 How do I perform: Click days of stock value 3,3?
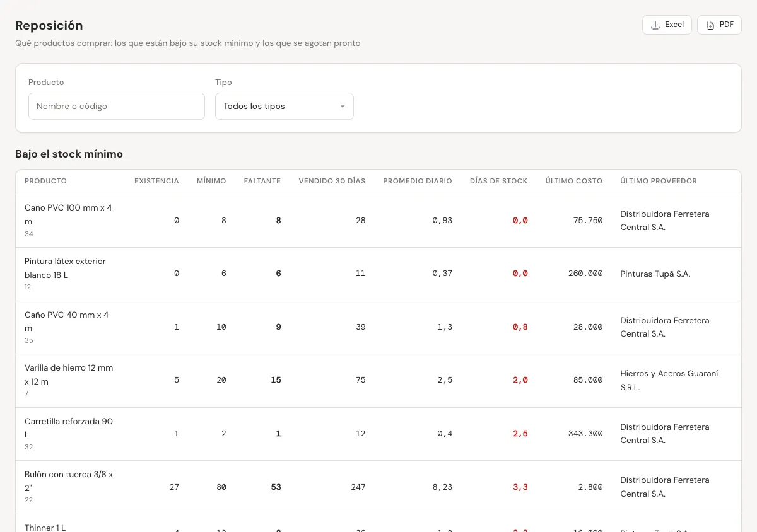tap(520, 487)
